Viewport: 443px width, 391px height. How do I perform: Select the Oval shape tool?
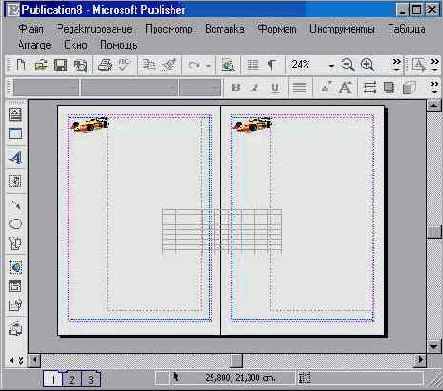15,224
